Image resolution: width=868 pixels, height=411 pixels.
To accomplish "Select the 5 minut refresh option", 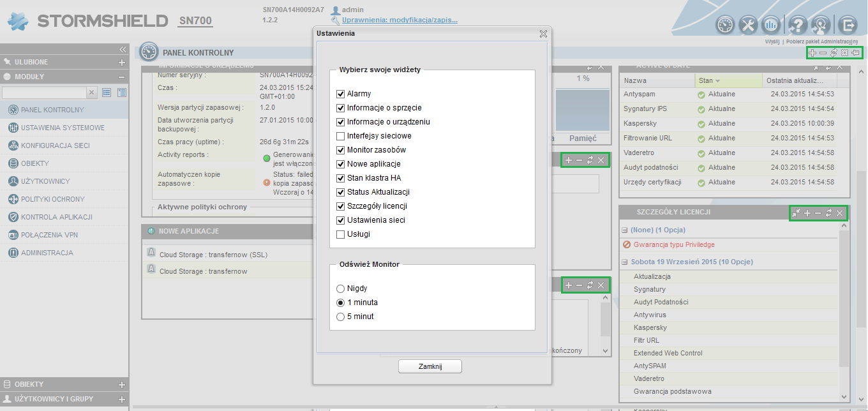I will [x=340, y=317].
